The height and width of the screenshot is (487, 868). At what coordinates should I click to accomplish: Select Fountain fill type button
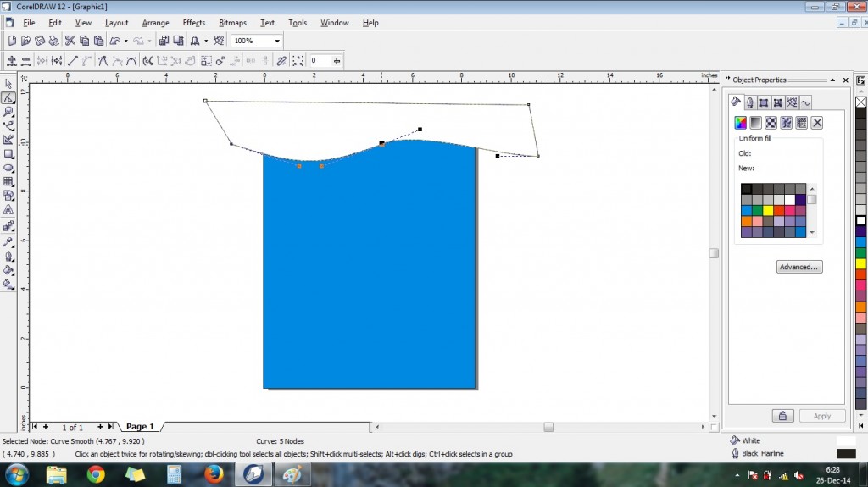755,123
